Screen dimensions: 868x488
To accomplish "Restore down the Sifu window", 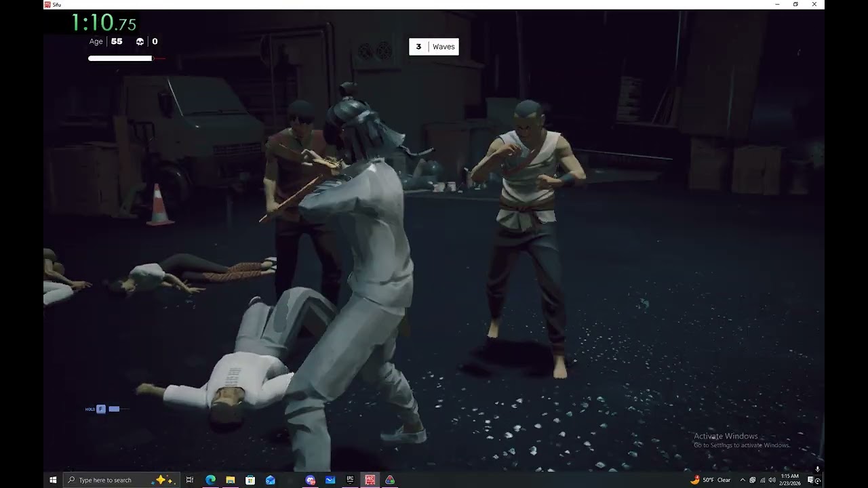I will (x=795, y=4).
